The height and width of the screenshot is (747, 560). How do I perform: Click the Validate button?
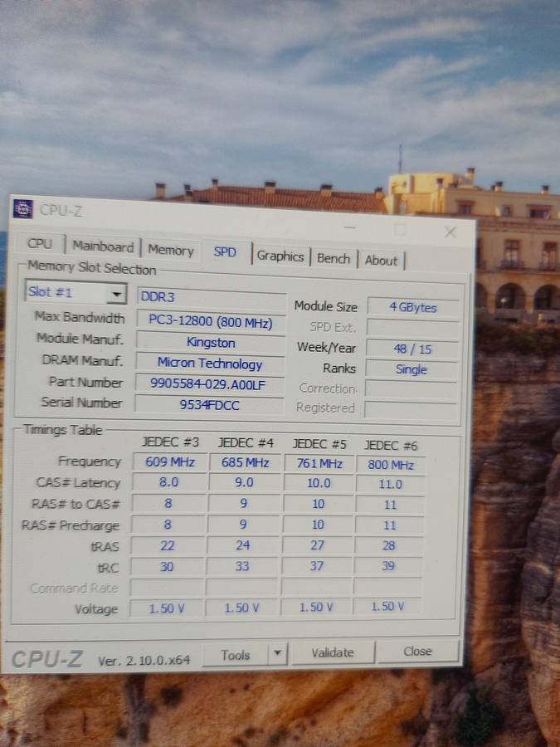pos(333,653)
